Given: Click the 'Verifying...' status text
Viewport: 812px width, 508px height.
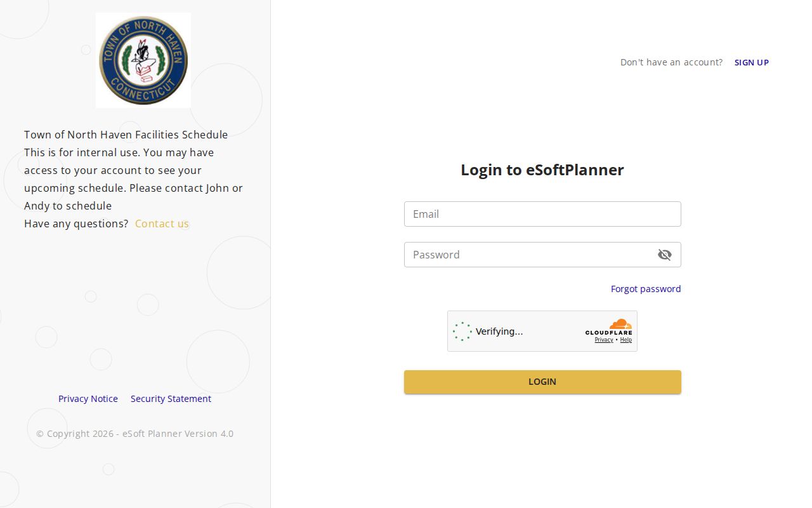Looking at the screenshot, I should pyautogui.click(x=499, y=331).
